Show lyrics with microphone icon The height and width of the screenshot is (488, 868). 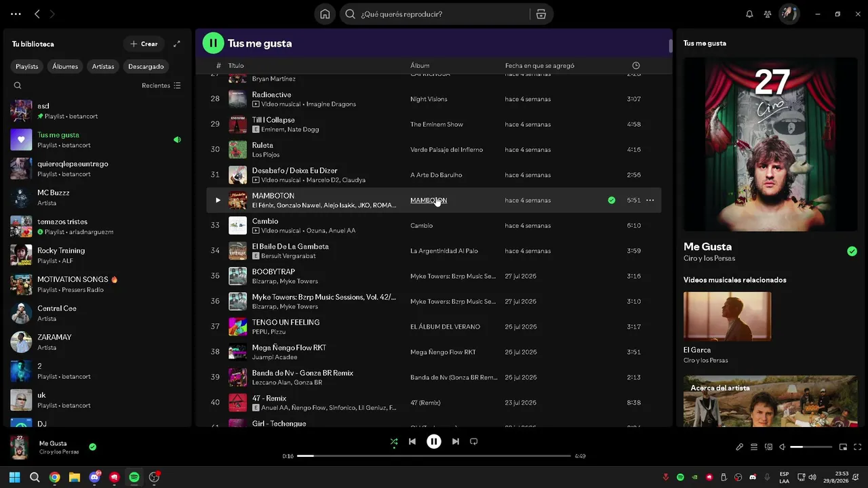(739, 447)
